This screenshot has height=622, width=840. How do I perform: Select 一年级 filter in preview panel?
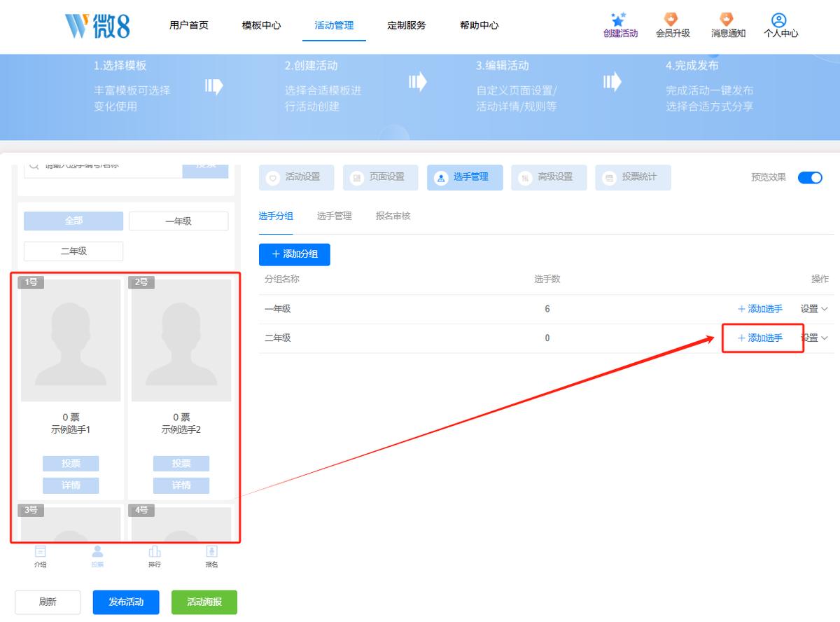pyautogui.click(x=178, y=221)
